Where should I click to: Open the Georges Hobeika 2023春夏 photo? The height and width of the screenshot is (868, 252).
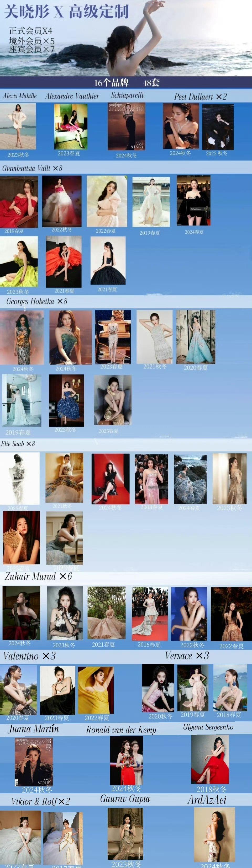[113, 337]
